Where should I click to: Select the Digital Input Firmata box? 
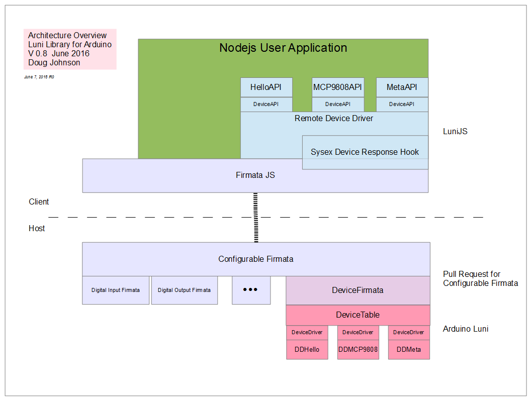click(x=116, y=290)
